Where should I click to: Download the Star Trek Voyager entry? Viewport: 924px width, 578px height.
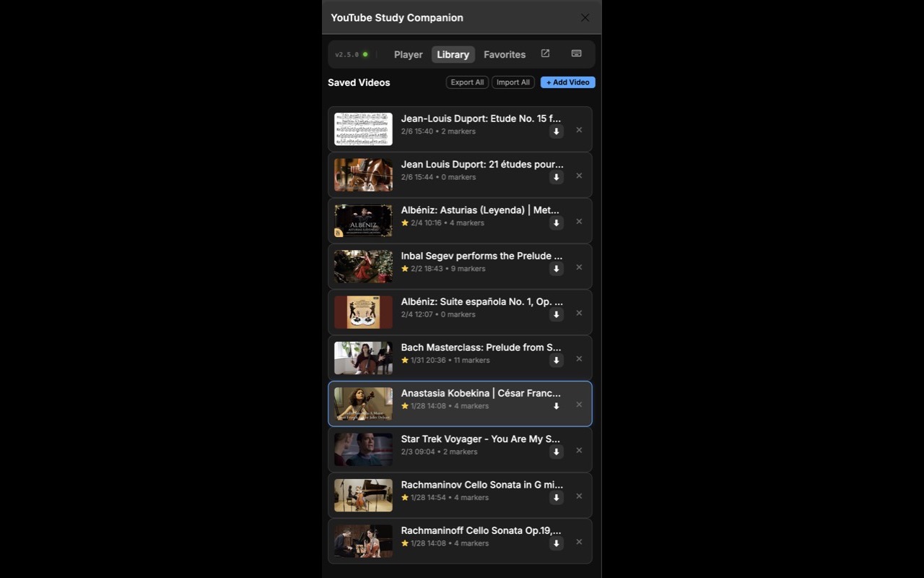pos(556,452)
